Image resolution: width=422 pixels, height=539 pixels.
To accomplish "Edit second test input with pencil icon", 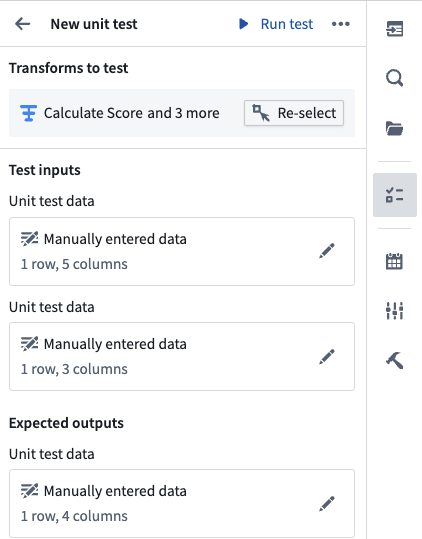I will 326,356.
